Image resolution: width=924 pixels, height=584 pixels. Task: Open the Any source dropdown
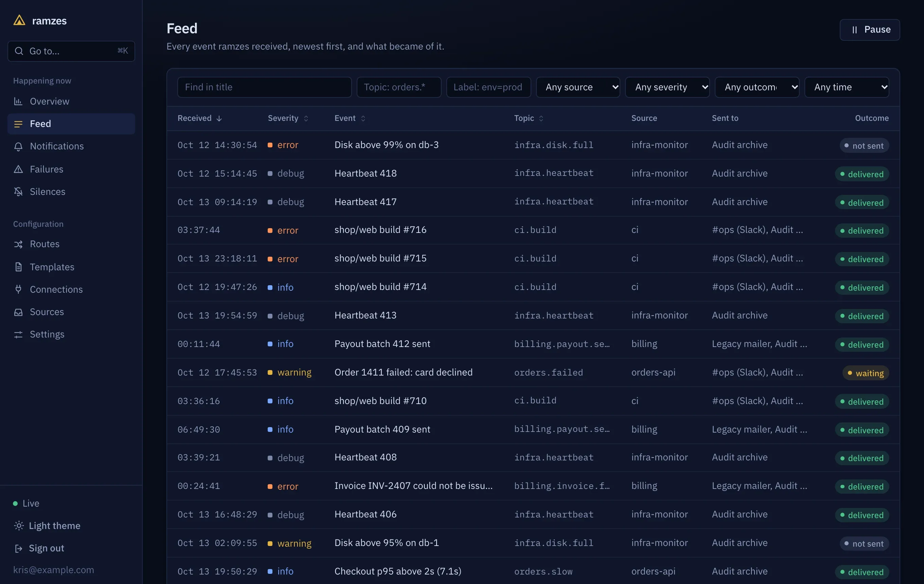[578, 87]
